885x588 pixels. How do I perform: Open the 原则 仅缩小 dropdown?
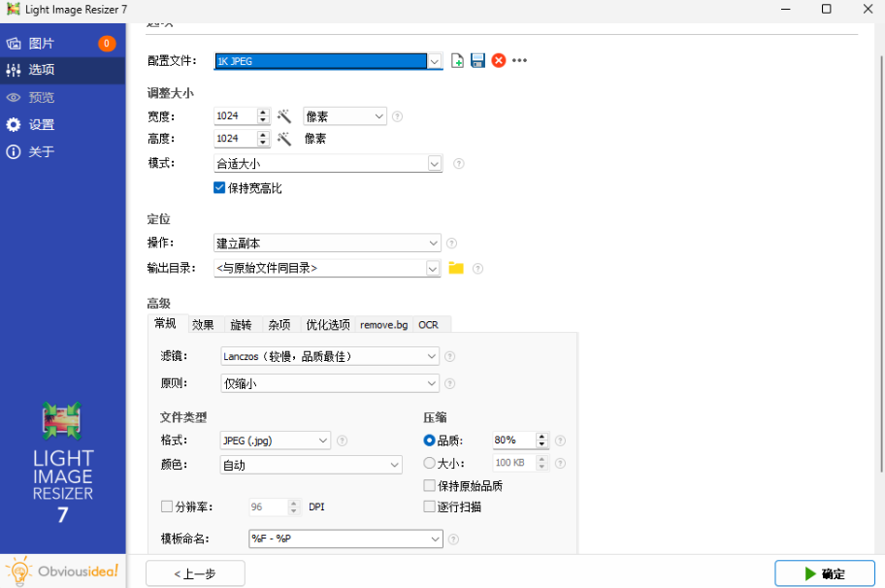coord(330,383)
